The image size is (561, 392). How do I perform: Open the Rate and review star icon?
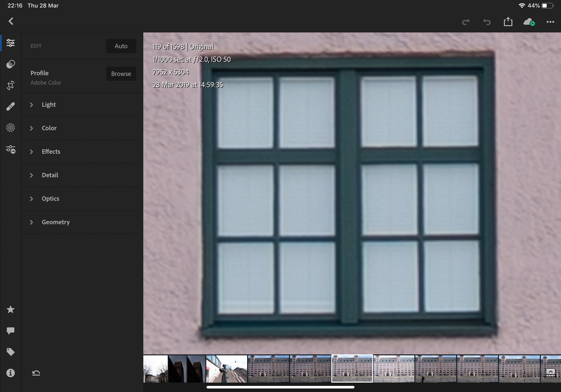(11, 310)
